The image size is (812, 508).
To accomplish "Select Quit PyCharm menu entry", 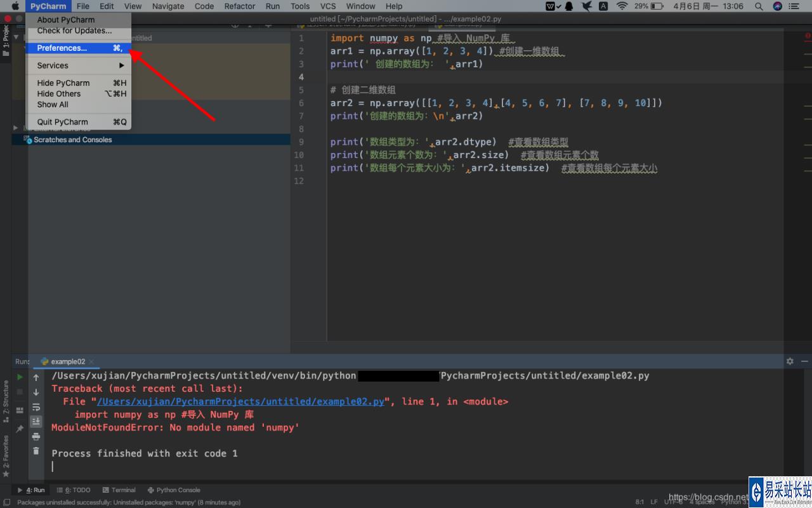I will [x=78, y=122].
